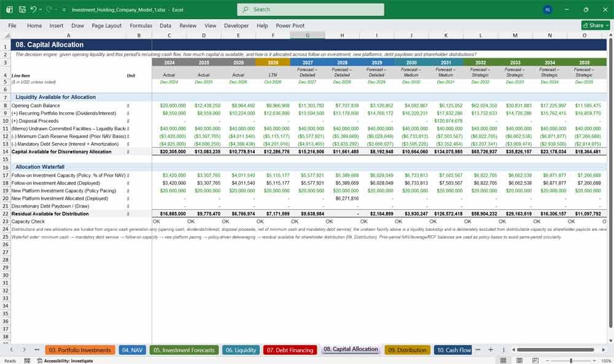Switch to Normal view icon
This screenshot has width=614, height=364.
[503, 360]
